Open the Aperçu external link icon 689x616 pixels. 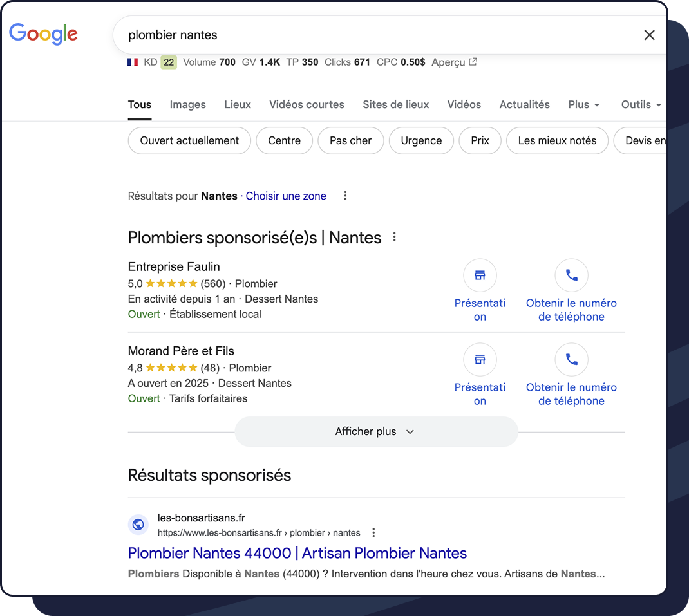473,62
